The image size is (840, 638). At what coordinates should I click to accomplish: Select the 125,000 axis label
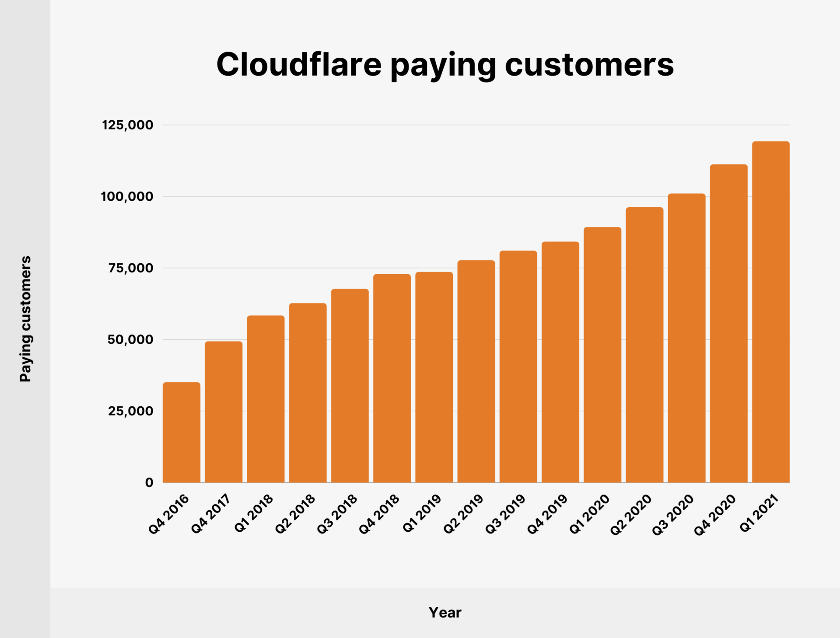(129, 125)
